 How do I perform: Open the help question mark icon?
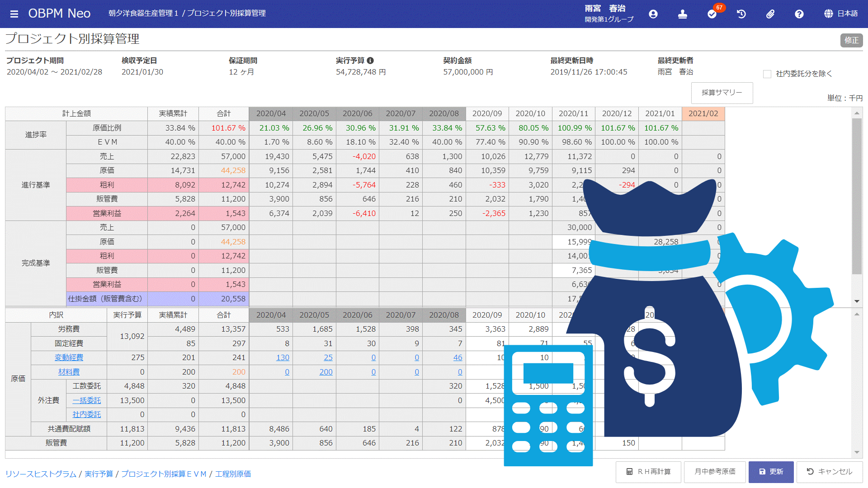799,14
